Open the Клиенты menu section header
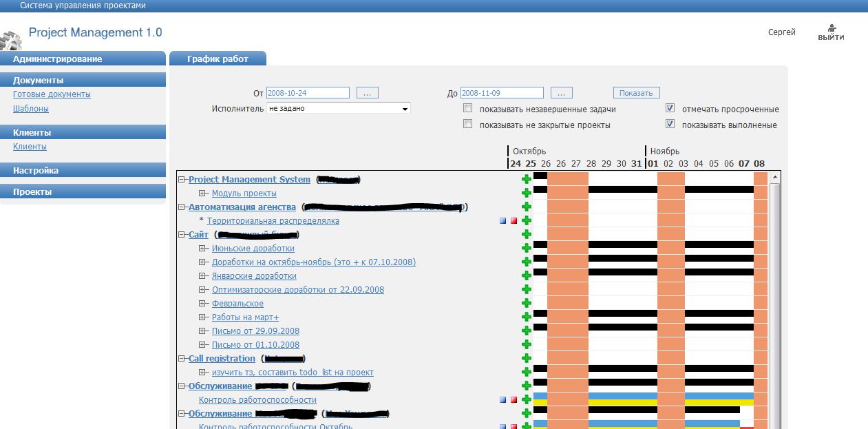 83,132
